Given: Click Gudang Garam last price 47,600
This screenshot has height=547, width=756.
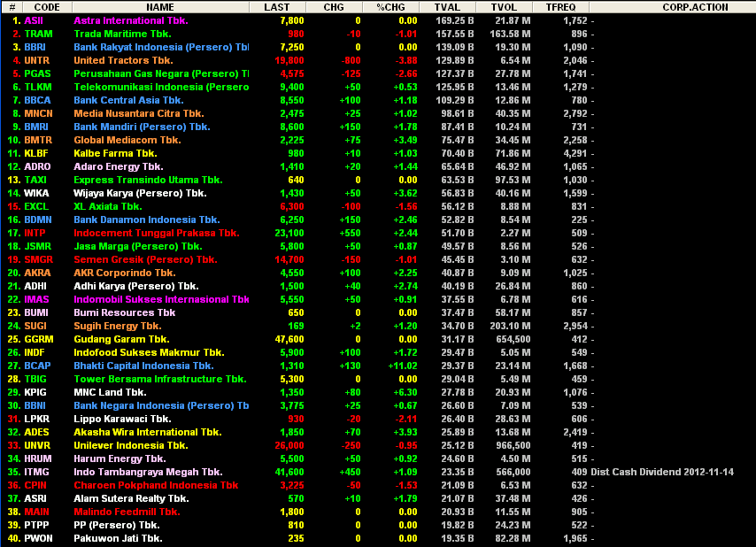Looking at the screenshot, I should coord(289,339).
